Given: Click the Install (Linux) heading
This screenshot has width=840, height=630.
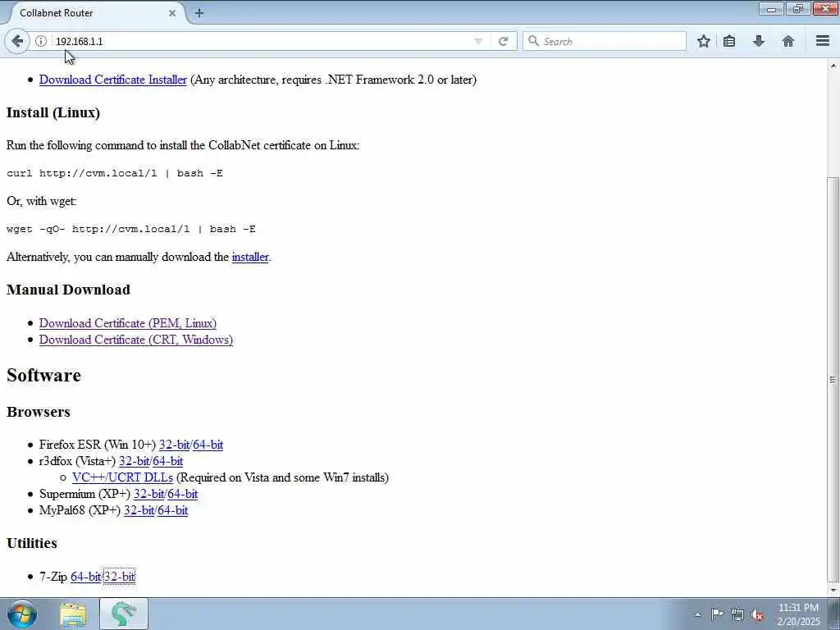Looking at the screenshot, I should [x=53, y=112].
